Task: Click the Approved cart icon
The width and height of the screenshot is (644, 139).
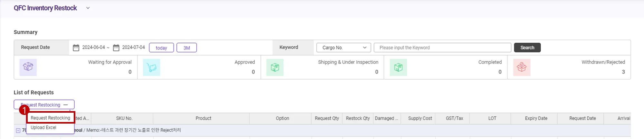Action: click(151, 67)
